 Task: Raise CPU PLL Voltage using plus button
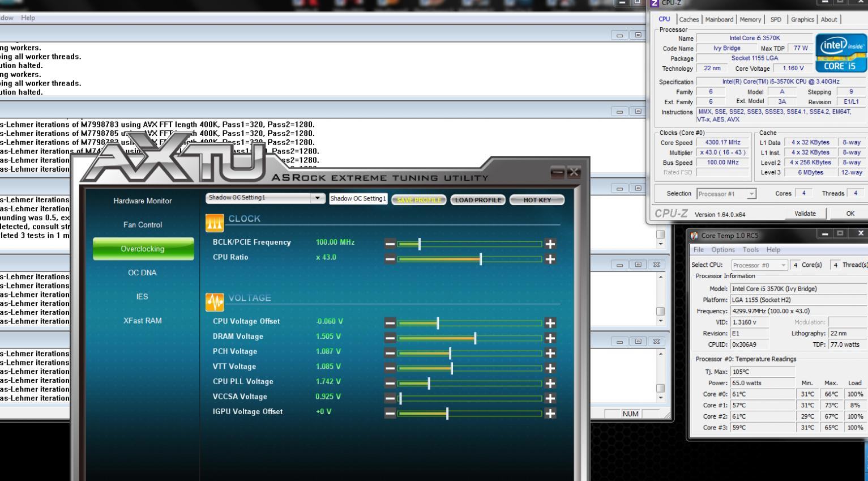coord(550,384)
